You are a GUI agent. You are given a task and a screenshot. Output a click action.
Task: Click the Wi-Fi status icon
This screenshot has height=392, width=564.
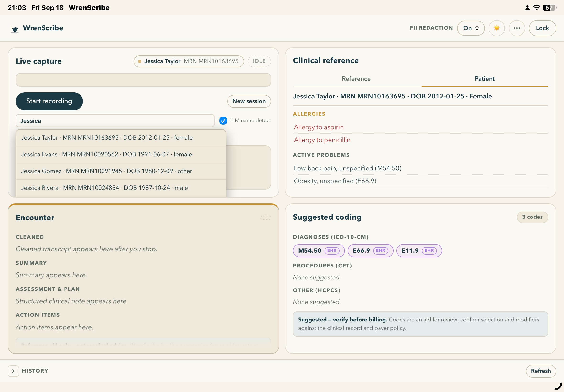pyautogui.click(x=536, y=8)
